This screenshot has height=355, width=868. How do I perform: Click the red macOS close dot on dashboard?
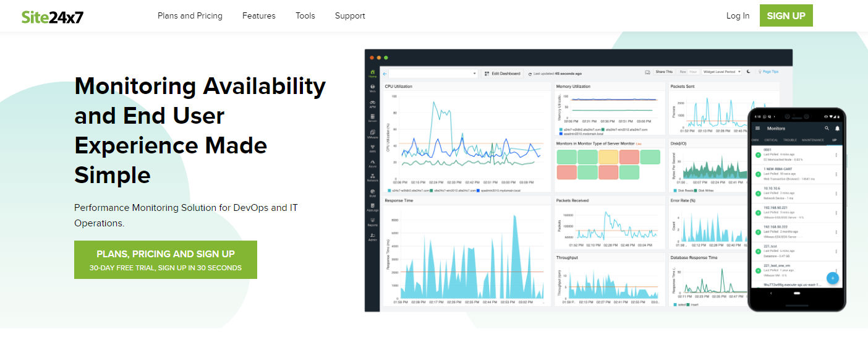tap(372, 57)
